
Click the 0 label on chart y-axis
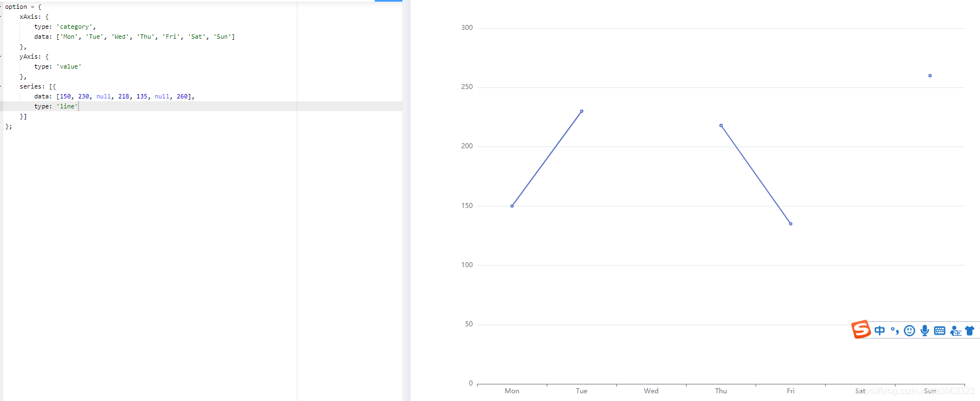471,383
